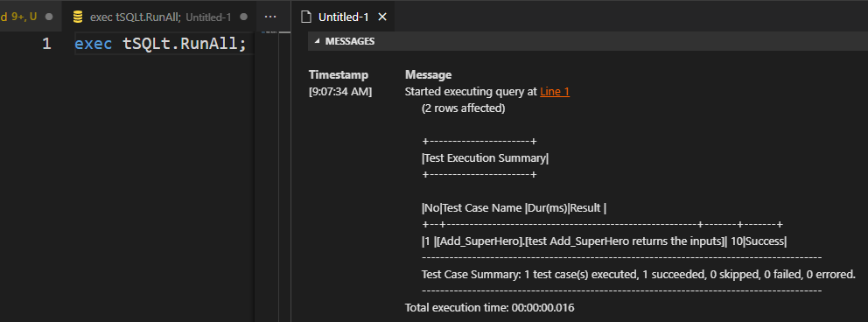Select the Untitled-1 results tab
This screenshot has width=868, height=322.
point(343,17)
